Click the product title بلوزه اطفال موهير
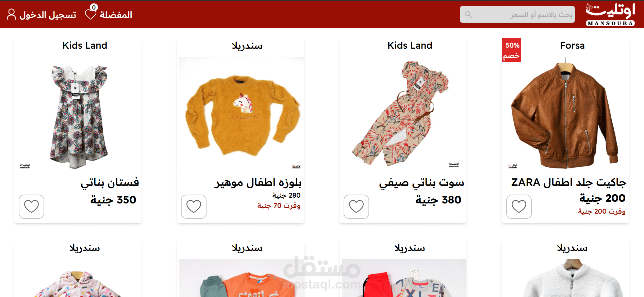The image size is (644, 297). (258, 182)
